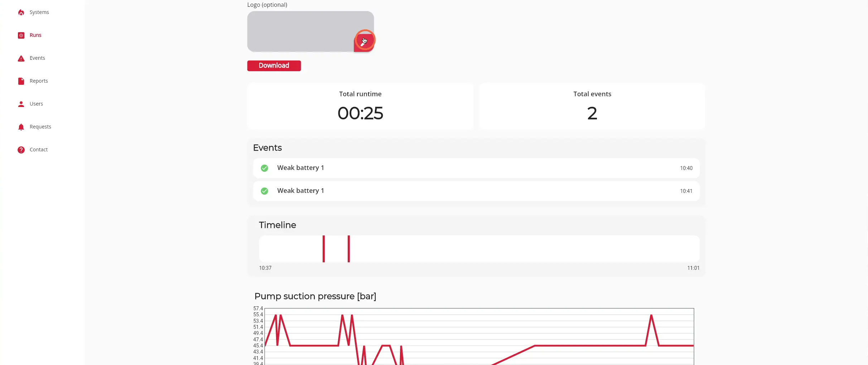Navigate to Reports label in sidebar
Viewport: 868px width, 365px height.
[x=39, y=81]
